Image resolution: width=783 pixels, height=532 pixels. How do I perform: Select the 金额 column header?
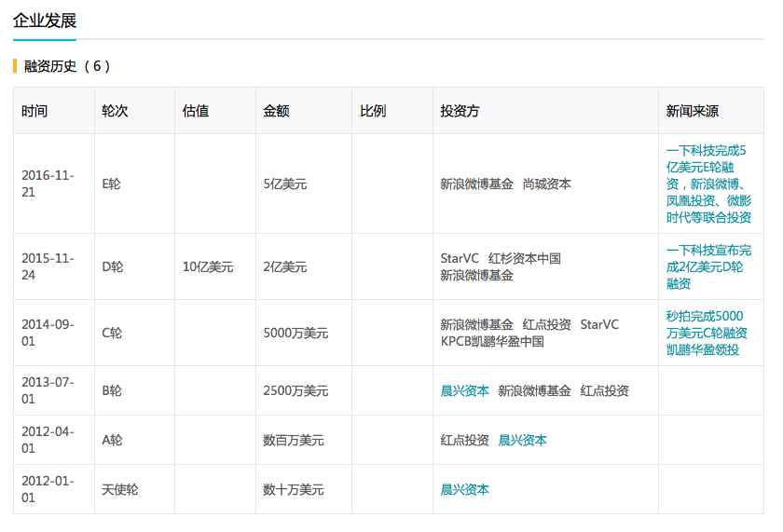(x=276, y=111)
